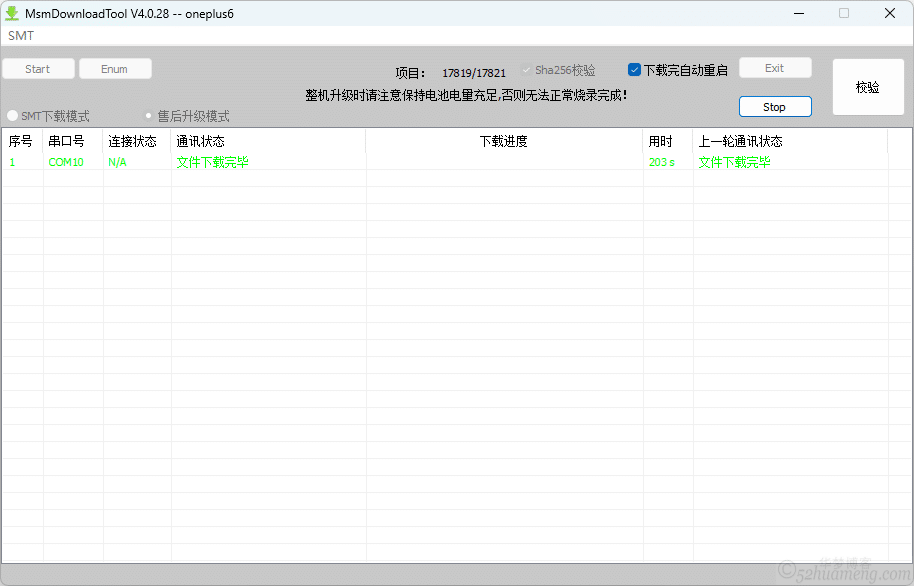Click the 校验 verify button
The height and width of the screenshot is (586, 914).
point(868,87)
